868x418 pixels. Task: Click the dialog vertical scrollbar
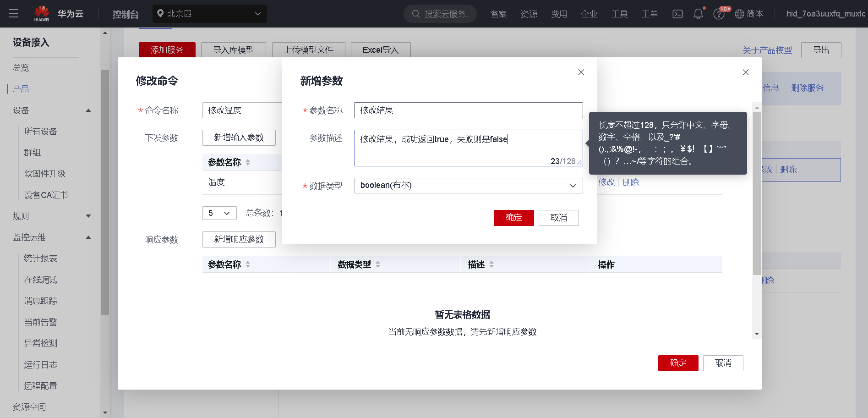click(757, 192)
